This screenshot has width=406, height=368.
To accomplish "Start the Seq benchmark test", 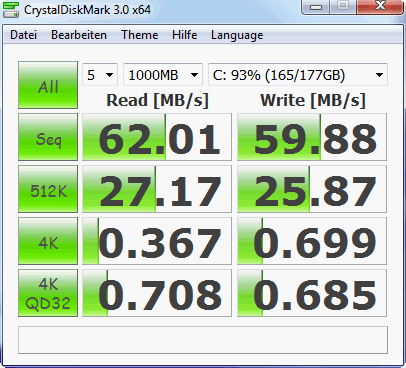I will pos(48,137).
